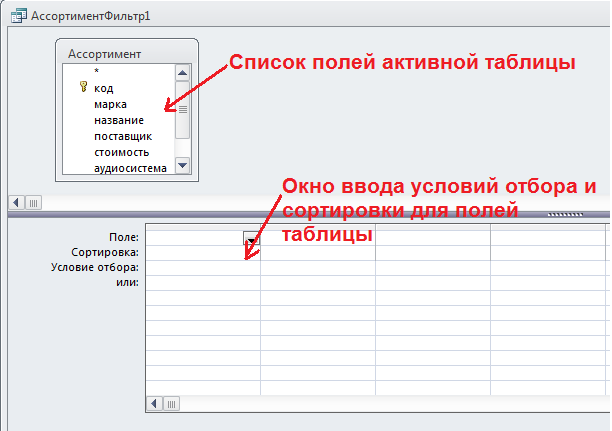Viewport: 612px width, 431px height.
Task: Click design grid horizontal scroll left arrow
Action: 155,404
